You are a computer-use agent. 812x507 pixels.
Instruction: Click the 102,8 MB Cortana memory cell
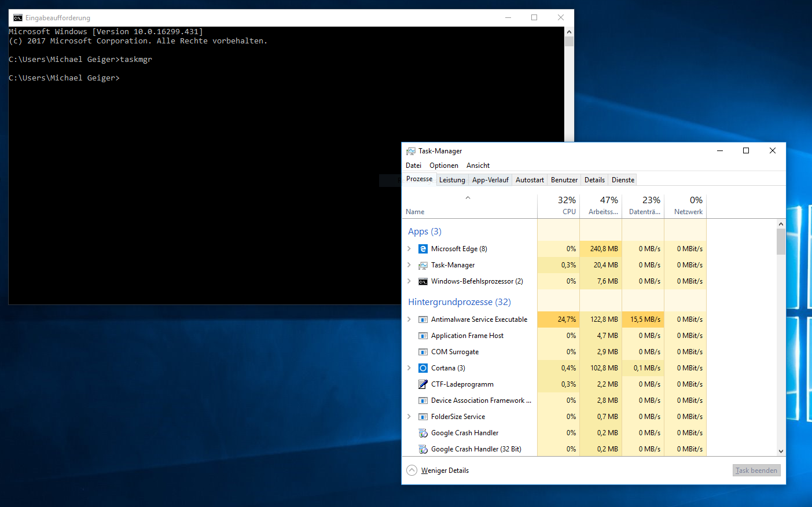pos(601,368)
